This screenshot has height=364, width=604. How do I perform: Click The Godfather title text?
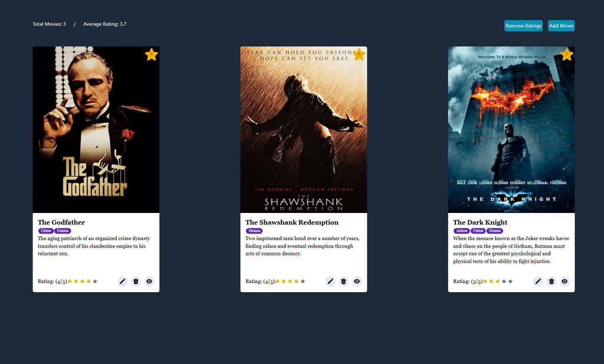[61, 222]
